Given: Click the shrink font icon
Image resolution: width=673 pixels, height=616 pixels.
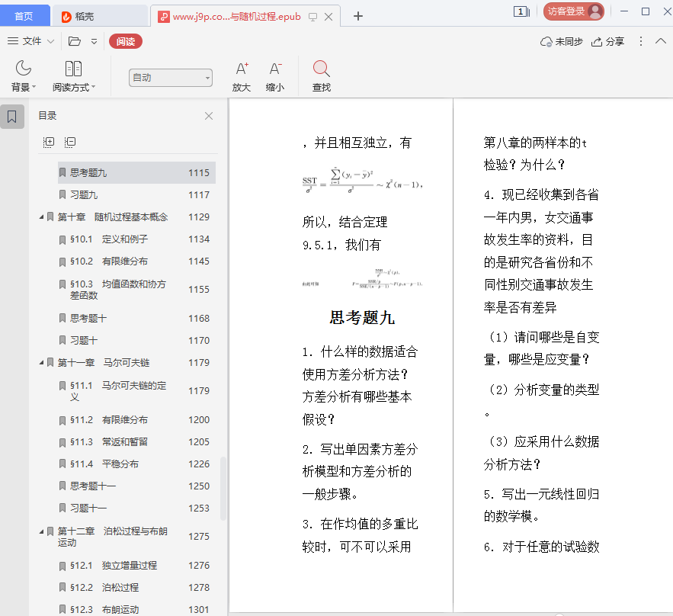Looking at the screenshot, I should [x=275, y=69].
